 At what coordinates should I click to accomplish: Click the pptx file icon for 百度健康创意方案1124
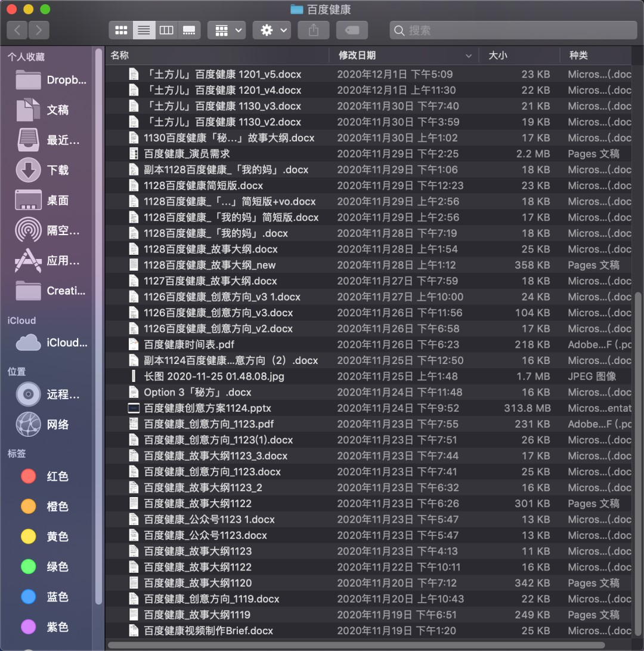tap(134, 408)
